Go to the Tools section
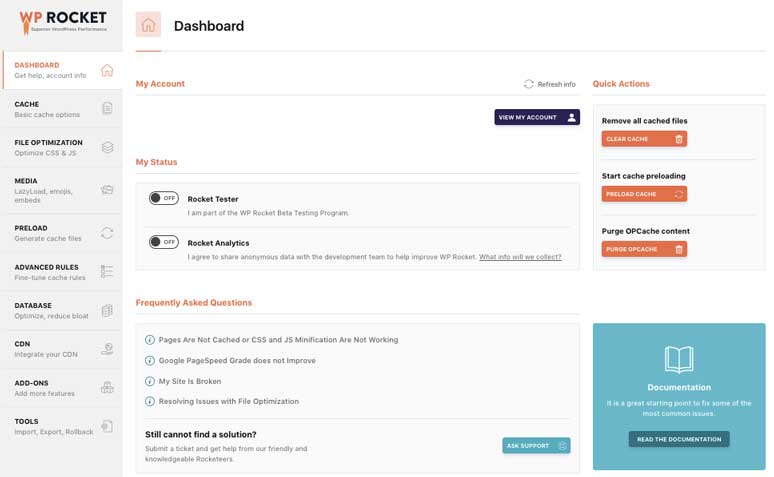Viewport: 774px width, 477px height. (61, 427)
